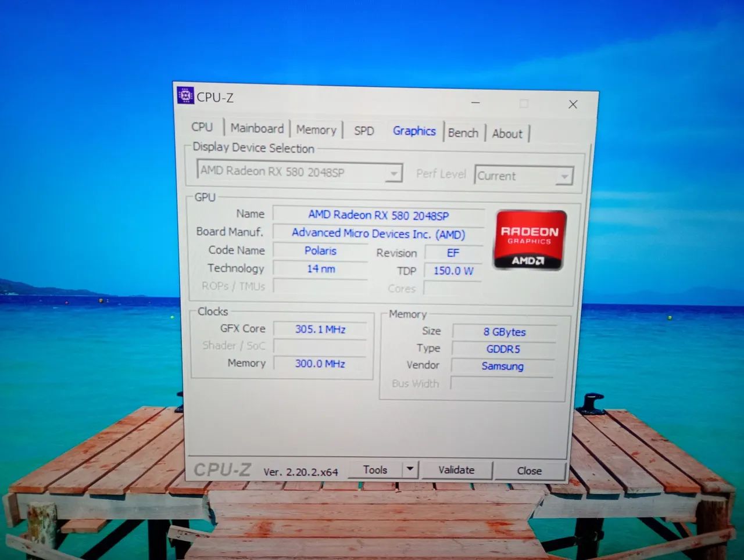The image size is (744, 560).
Task: Click the empty Shader / SoC field
Action: pyautogui.click(x=320, y=347)
